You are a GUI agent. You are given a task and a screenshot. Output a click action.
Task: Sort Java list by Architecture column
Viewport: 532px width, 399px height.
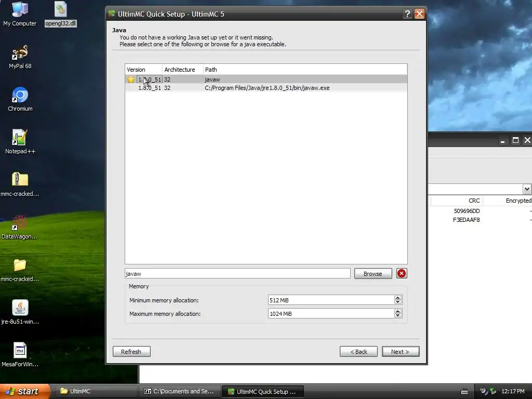(182, 70)
